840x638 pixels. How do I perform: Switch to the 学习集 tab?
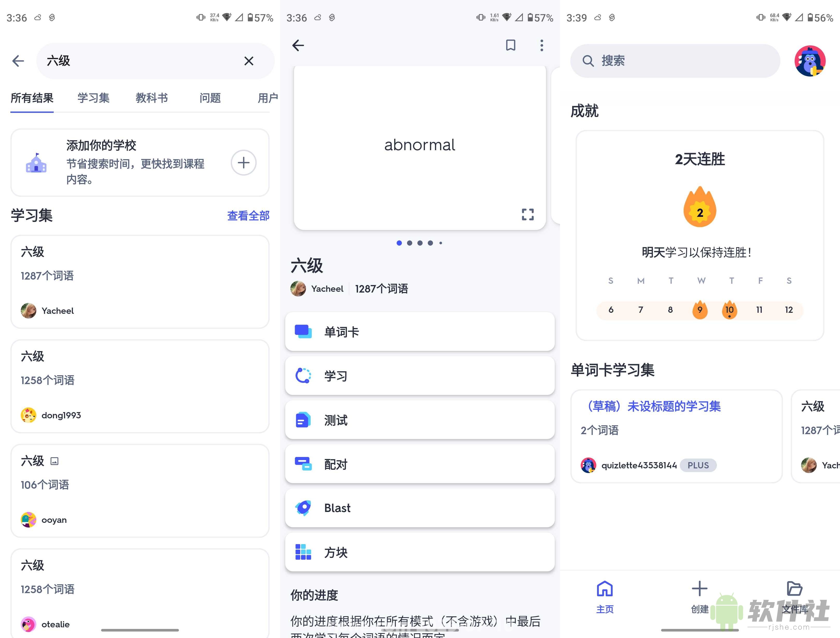pyautogui.click(x=93, y=98)
